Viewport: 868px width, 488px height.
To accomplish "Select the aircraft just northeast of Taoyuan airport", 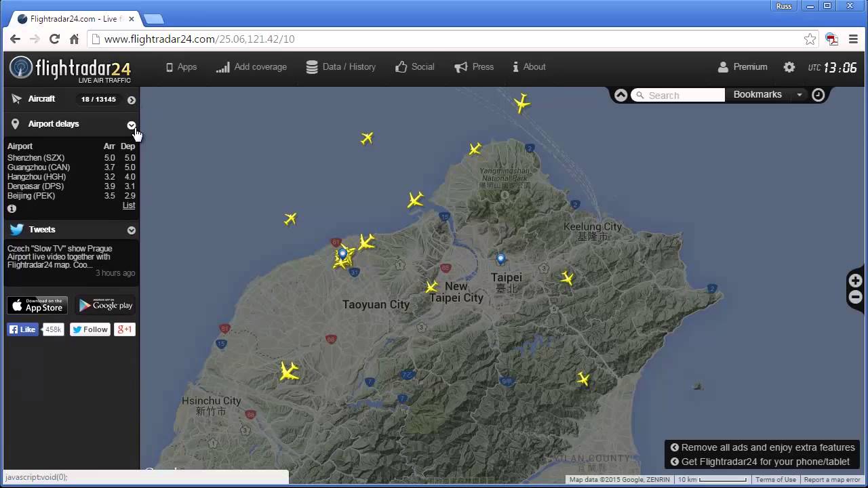I will 366,242.
